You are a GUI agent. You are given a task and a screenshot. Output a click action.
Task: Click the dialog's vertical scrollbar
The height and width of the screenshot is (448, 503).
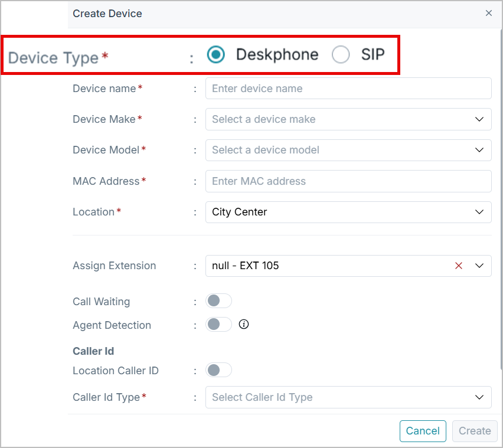pyautogui.click(x=501, y=199)
